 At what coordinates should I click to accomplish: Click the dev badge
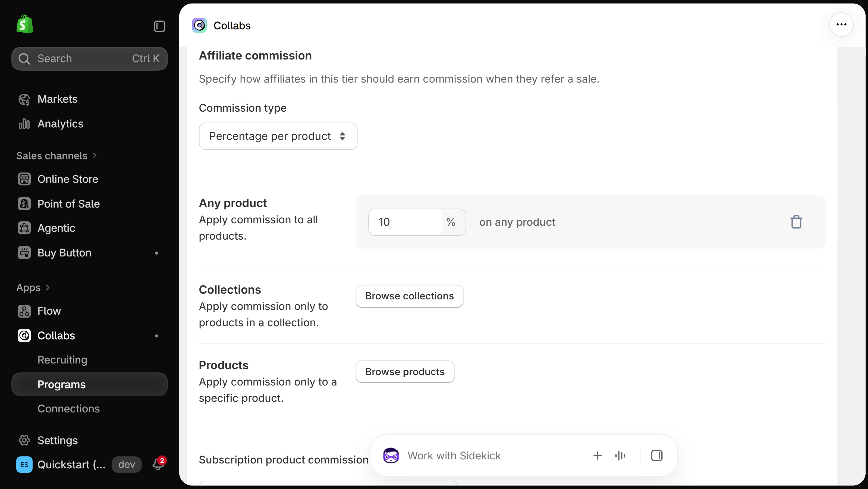point(127,465)
